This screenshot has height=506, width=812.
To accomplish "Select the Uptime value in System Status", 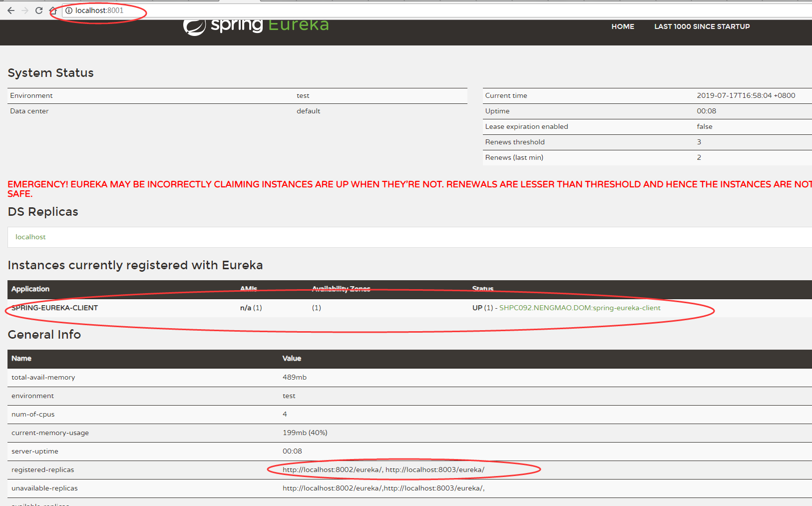I will (x=706, y=111).
